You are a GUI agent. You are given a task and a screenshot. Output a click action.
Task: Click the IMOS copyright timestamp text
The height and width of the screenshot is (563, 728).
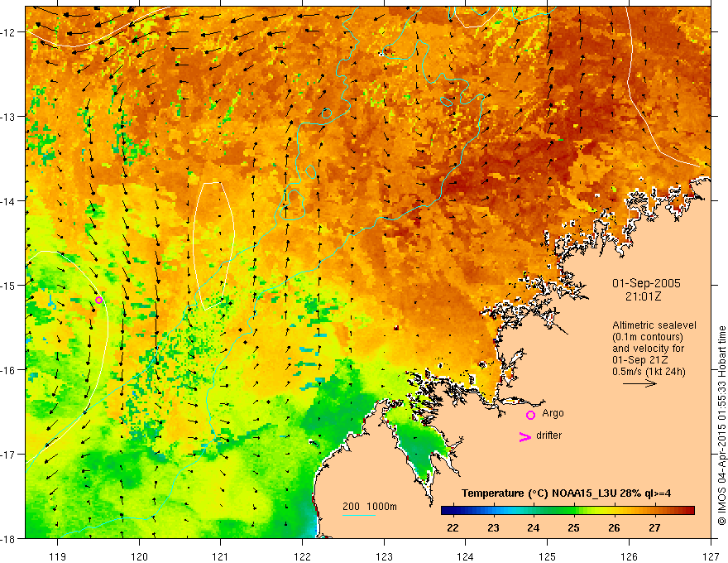point(722,425)
